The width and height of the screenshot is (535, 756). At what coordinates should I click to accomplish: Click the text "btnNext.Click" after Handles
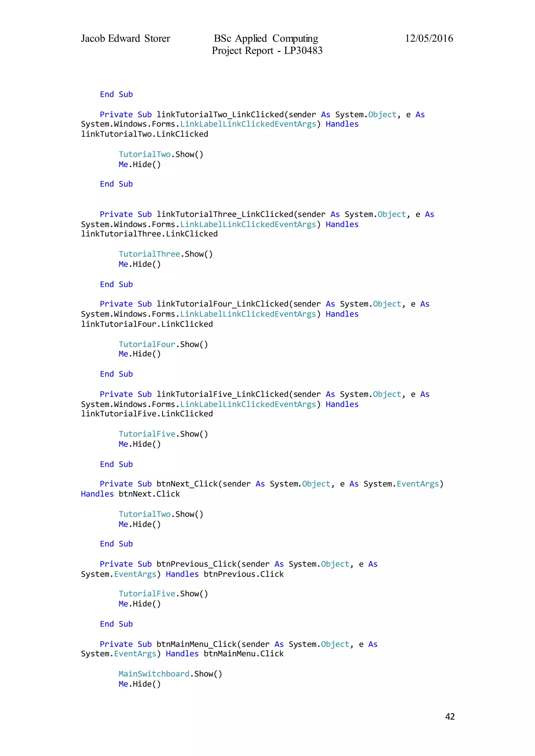149,494
